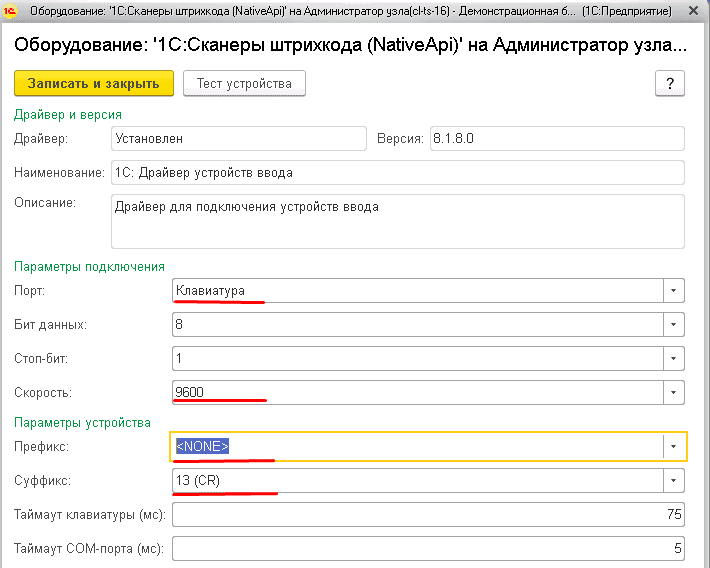Click the Таймаут клавиатуры (мс): label

[x=90, y=515]
